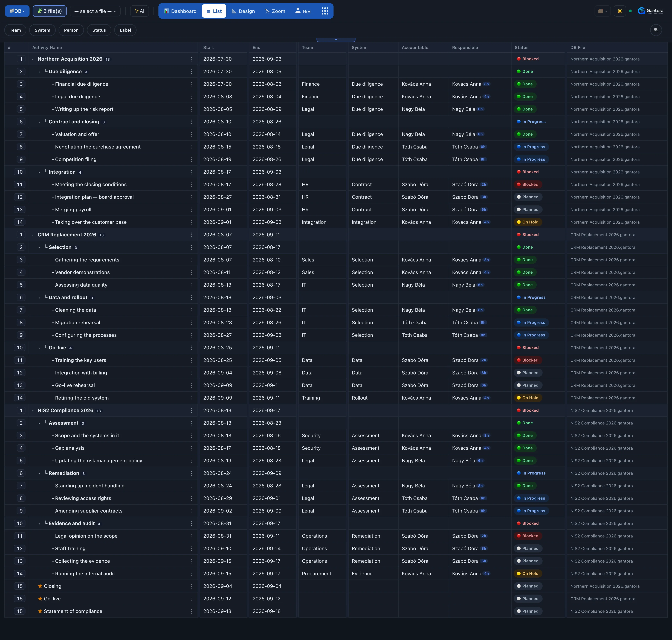Open the select a file dropdown
This screenshot has width=672, height=640.
(x=95, y=11)
